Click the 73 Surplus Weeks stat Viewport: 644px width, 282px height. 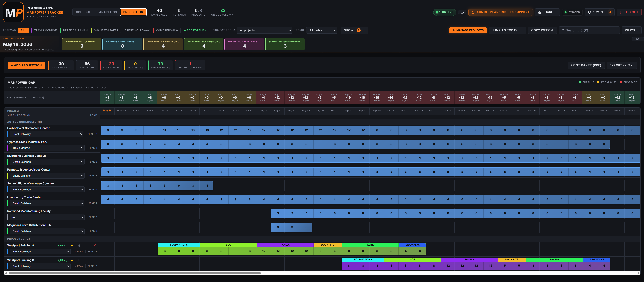point(160,65)
